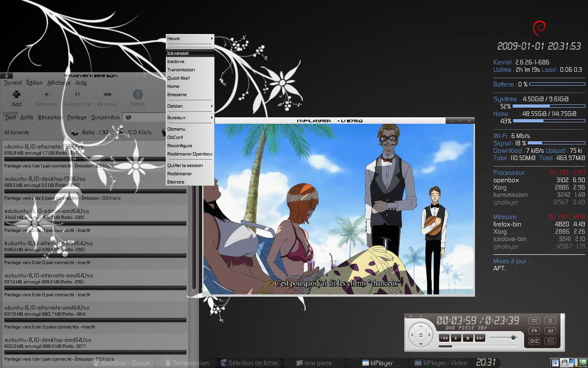Click the subtitles dashes icon in MPlayer panel

[x=534, y=321]
